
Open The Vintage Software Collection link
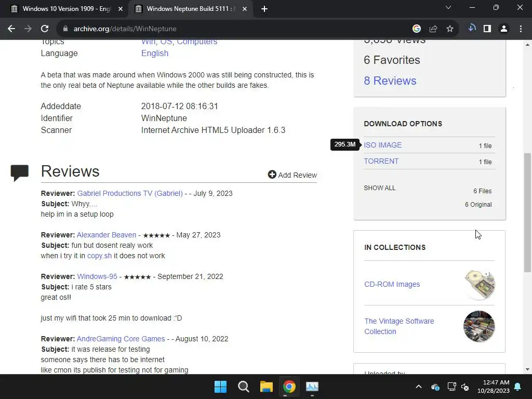399,326
